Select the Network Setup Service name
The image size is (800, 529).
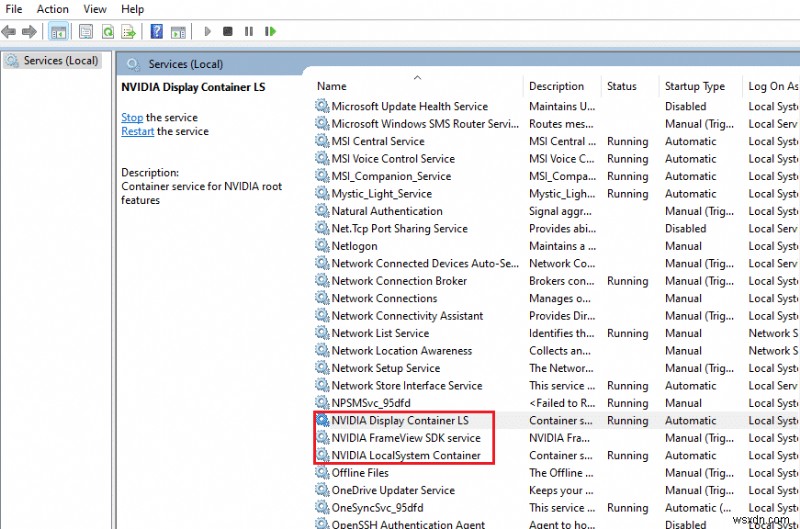[x=386, y=368]
